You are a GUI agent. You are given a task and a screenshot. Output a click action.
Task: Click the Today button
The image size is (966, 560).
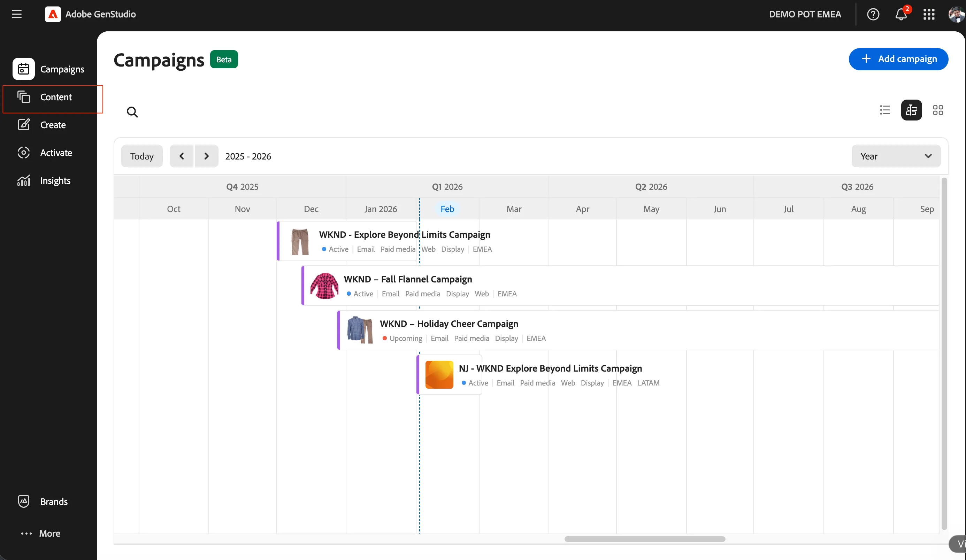[142, 156]
